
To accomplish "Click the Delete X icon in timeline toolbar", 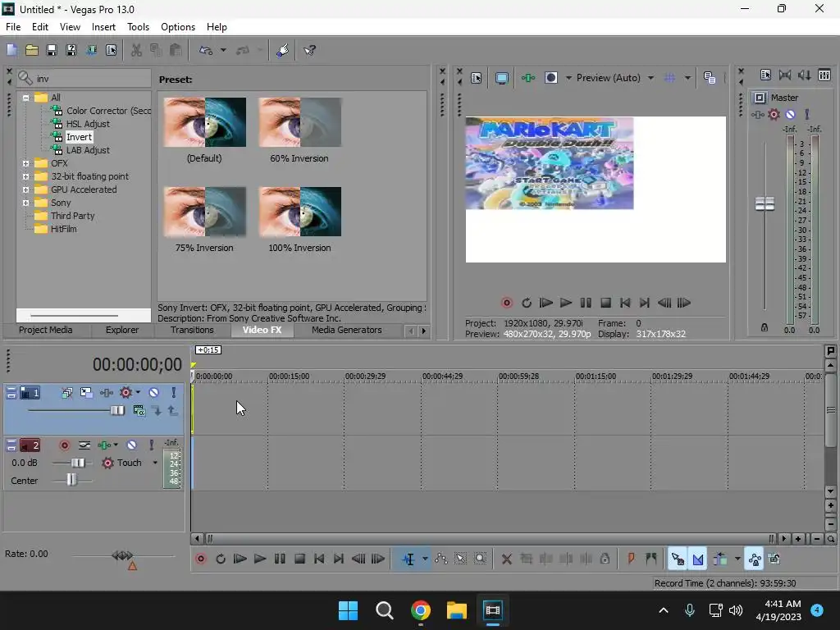I will (506, 559).
